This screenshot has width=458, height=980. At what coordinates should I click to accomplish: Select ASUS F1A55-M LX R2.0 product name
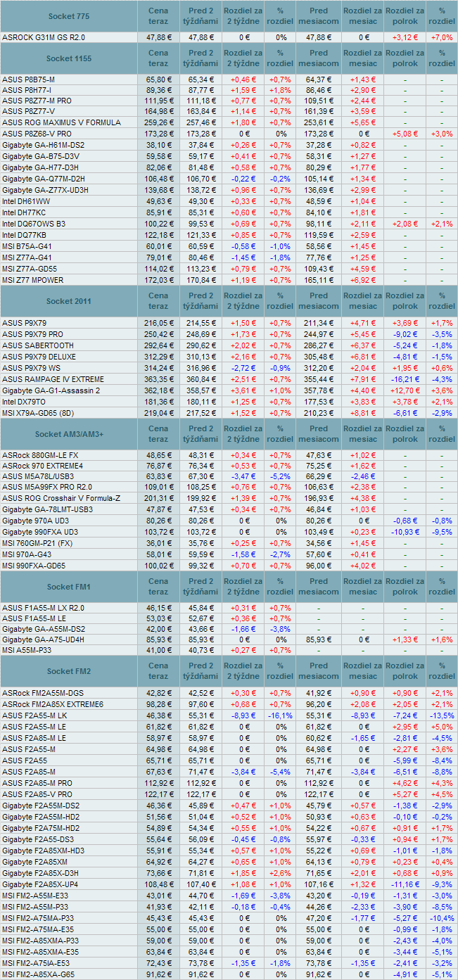43,607
